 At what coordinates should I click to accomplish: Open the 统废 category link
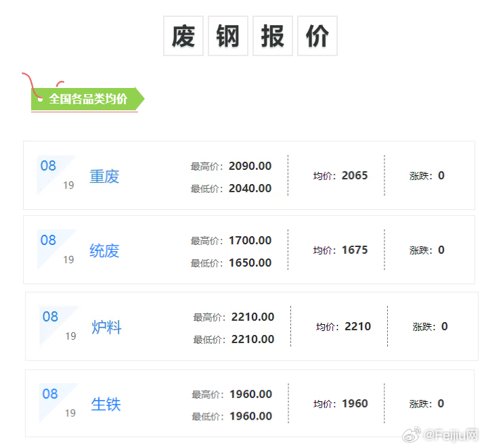pos(104,251)
